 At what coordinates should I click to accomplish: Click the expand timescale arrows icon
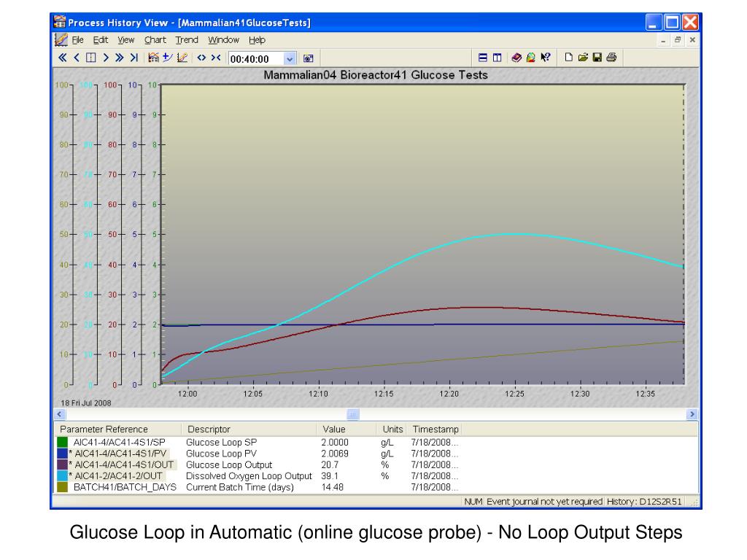tap(201, 58)
